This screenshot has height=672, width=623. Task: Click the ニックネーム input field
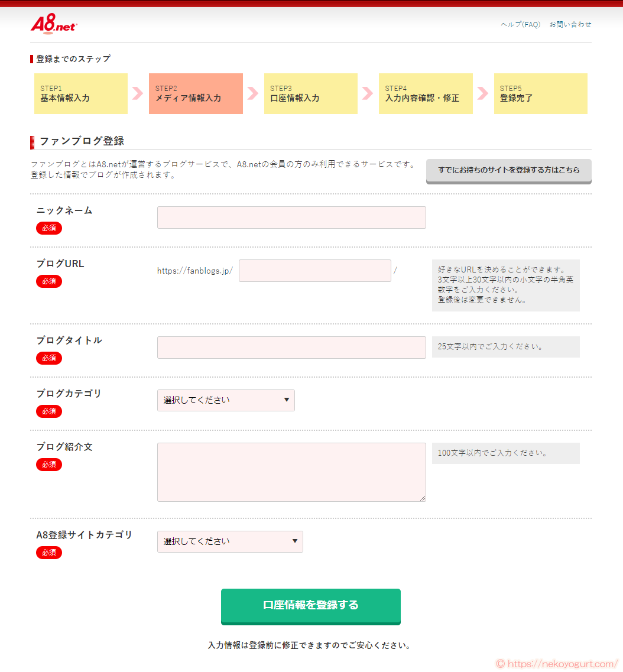(x=291, y=217)
